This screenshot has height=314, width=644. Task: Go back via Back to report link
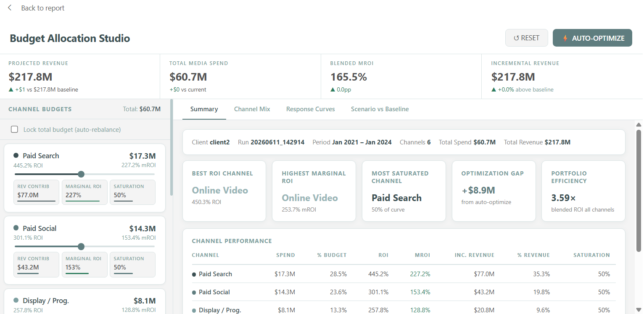42,8
